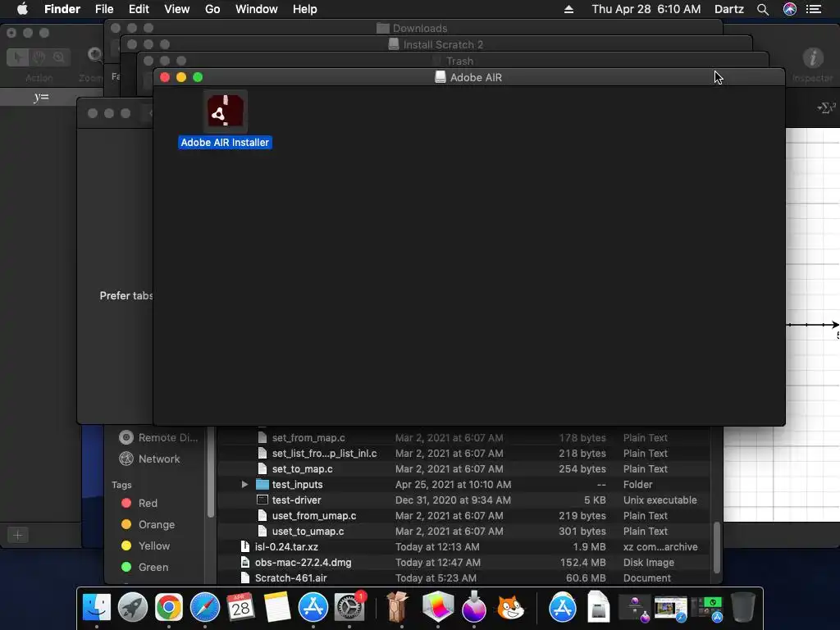
Task: Click the Siri icon in menu bar
Action: [790, 9]
